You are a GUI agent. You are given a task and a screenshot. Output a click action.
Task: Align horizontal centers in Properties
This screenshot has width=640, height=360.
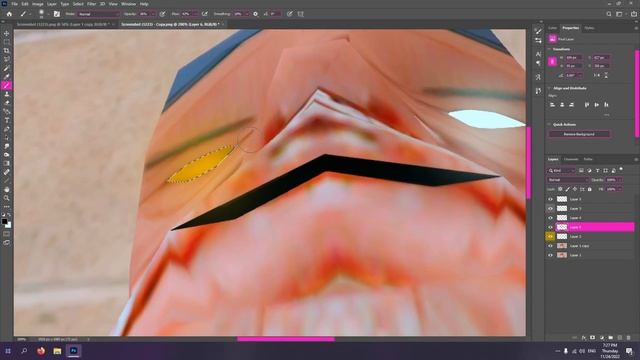point(562,105)
